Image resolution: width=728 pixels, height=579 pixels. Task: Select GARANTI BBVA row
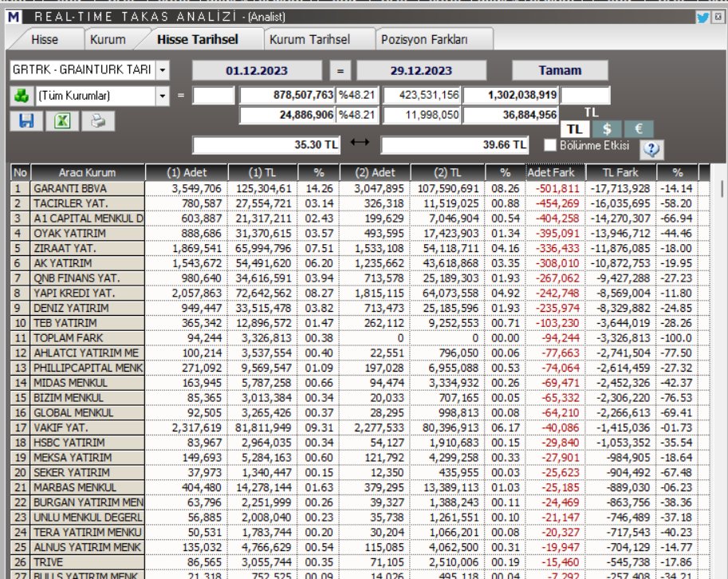360,188
